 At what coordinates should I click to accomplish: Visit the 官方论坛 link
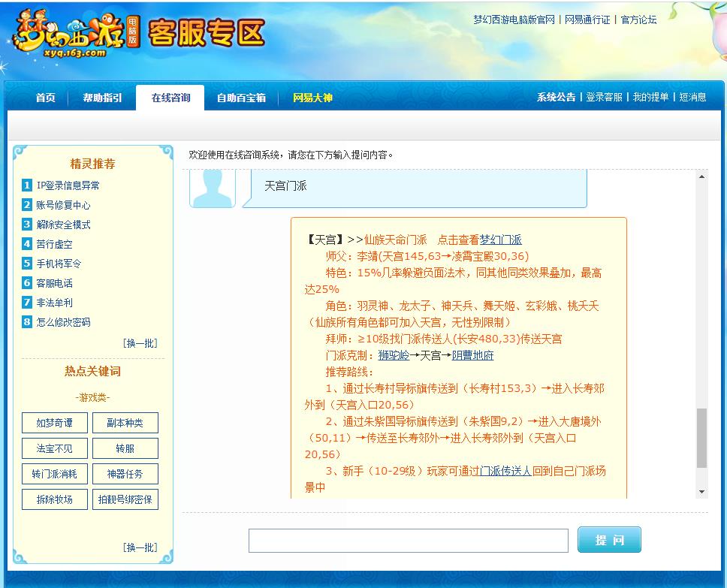click(x=638, y=20)
